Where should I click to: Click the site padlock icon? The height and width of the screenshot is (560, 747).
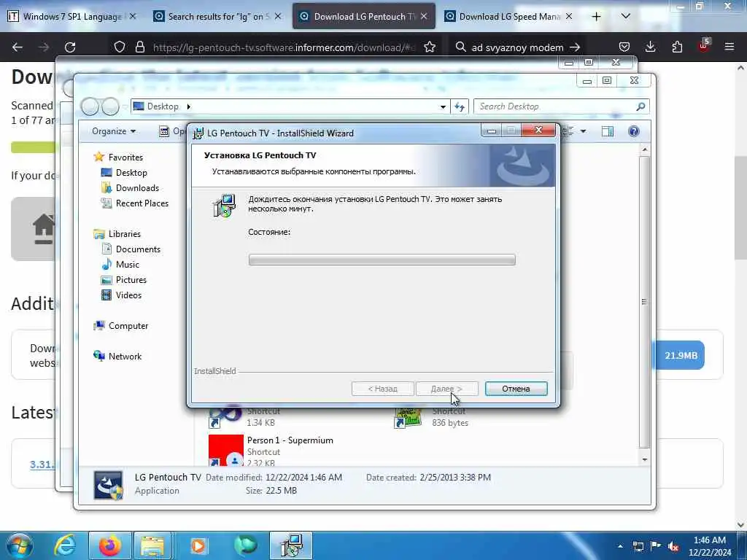click(139, 47)
